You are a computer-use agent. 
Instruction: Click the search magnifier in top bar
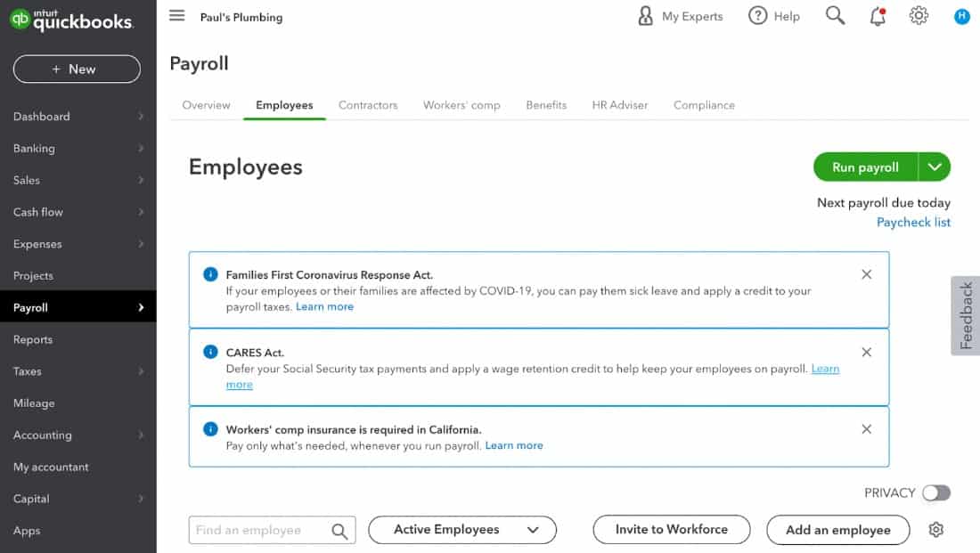click(835, 16)
